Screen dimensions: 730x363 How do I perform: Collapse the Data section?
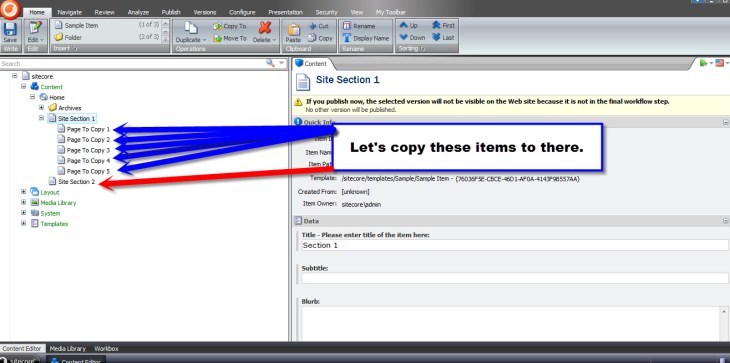(725, 221)
